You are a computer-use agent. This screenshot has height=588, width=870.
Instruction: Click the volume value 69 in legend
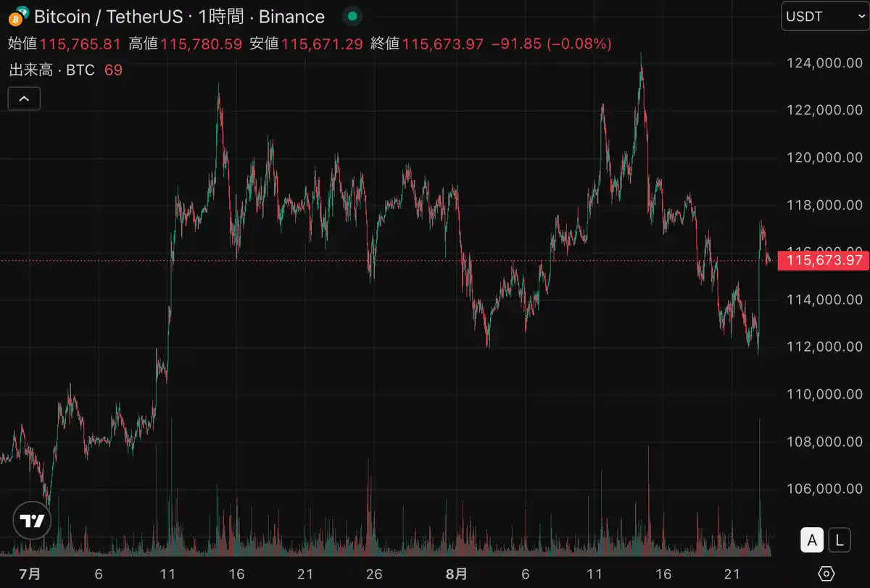pos(113,70)
